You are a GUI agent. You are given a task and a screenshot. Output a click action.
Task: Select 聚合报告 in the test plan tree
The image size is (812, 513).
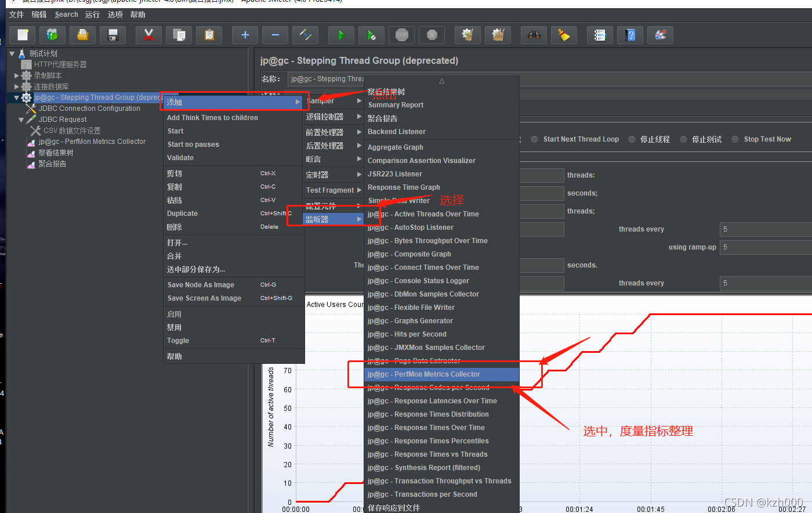point(52,164)
